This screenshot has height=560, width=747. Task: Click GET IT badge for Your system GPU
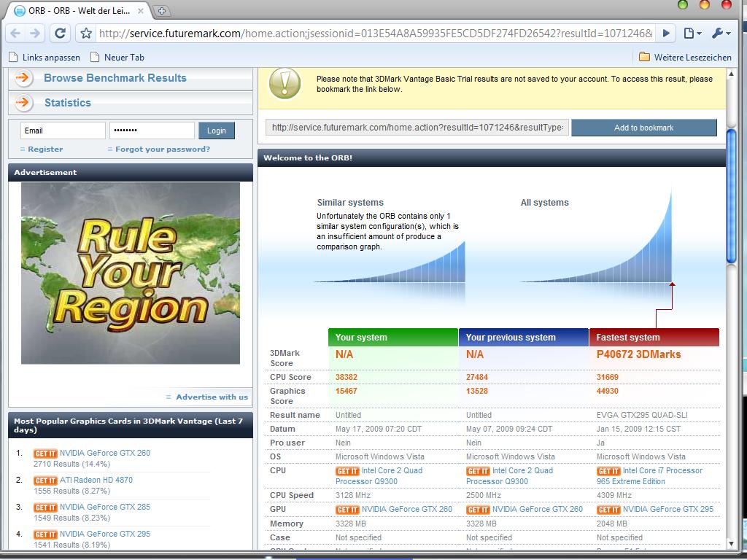click(347, 510)
